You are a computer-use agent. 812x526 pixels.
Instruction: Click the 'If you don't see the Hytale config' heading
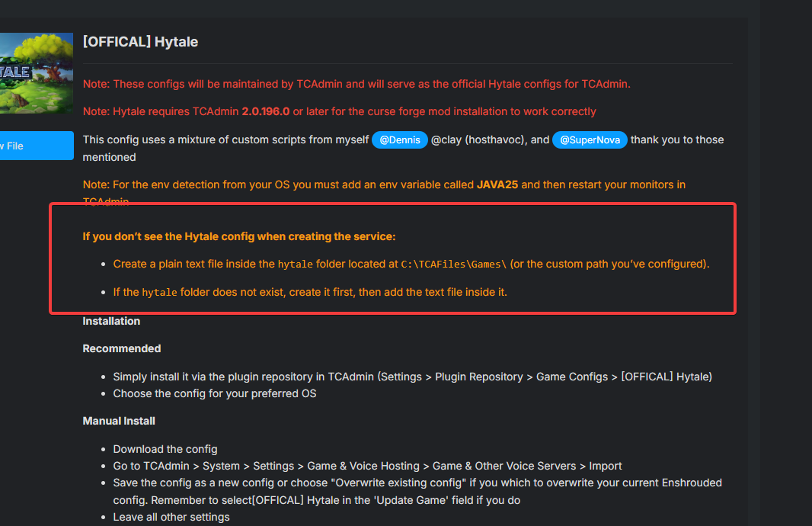pyautogui.click(x=239, y=236)
